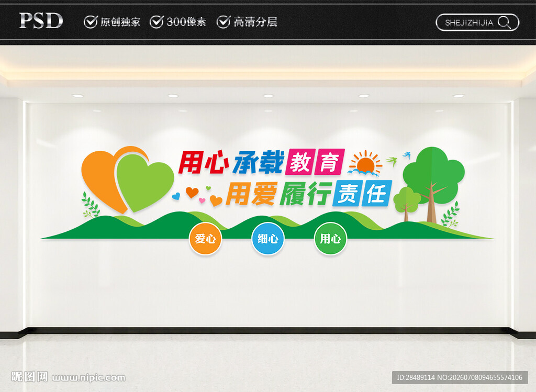This screenshot has width=536, height=392.
Task: Click the small green tree
Action: tap(406, 204)
